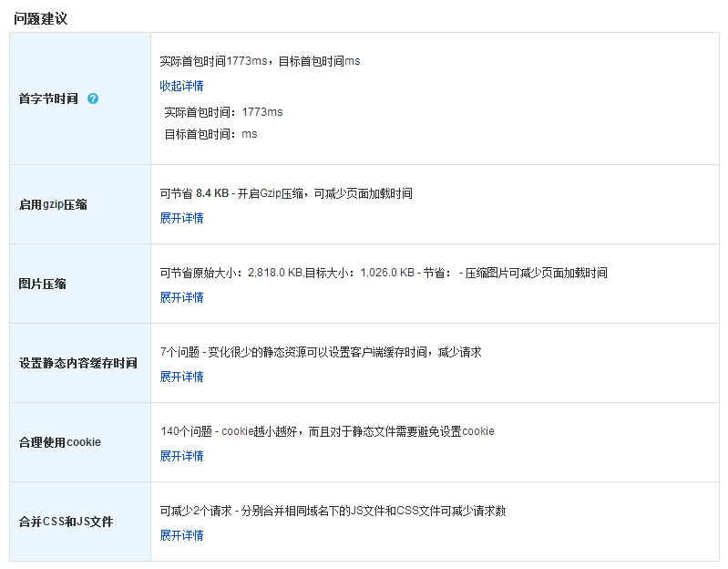
Task: Click the 实际首包时间: 1773ms detail line
Action: tap(223, 112)
